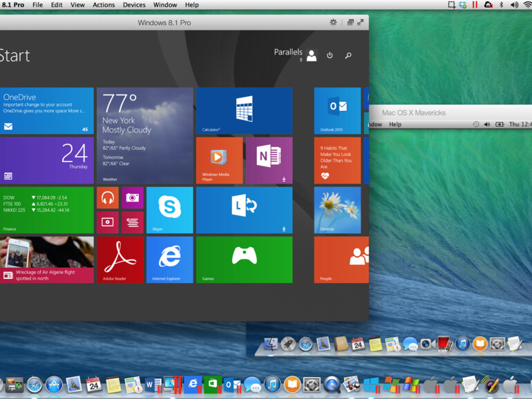Image resolution: width=532 pixels, height=399 pixels.
Task: Open the Xbox Games tile
Action: point(244,260)
